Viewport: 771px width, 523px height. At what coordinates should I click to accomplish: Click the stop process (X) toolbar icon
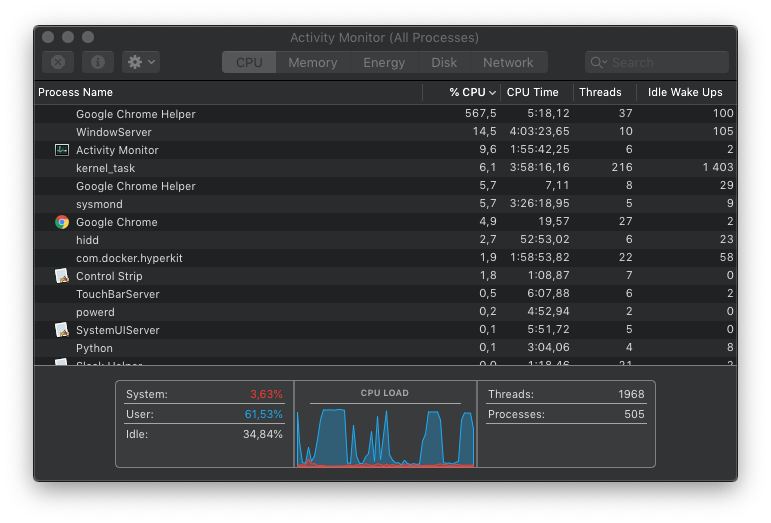pos(58,62)
